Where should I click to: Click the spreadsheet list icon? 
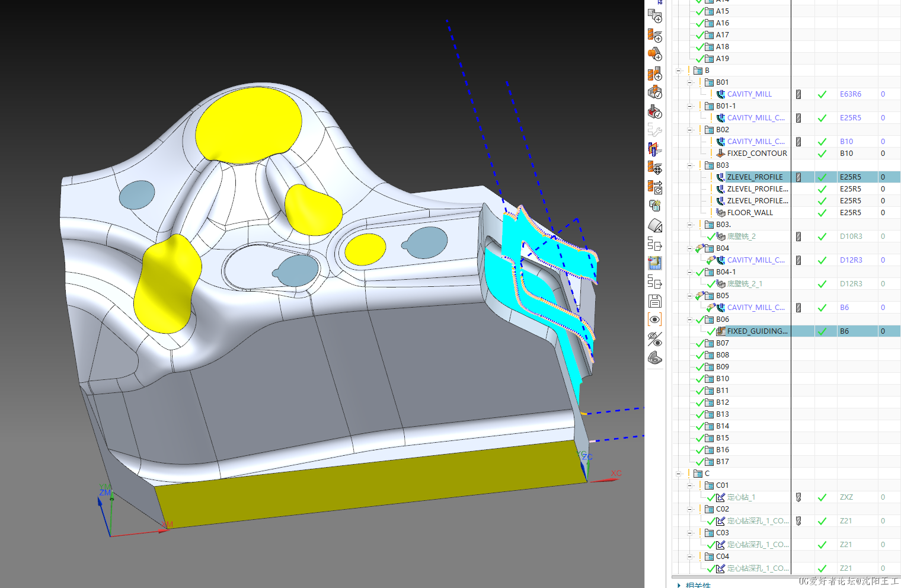pyautogui.click(x=654, y=206)
